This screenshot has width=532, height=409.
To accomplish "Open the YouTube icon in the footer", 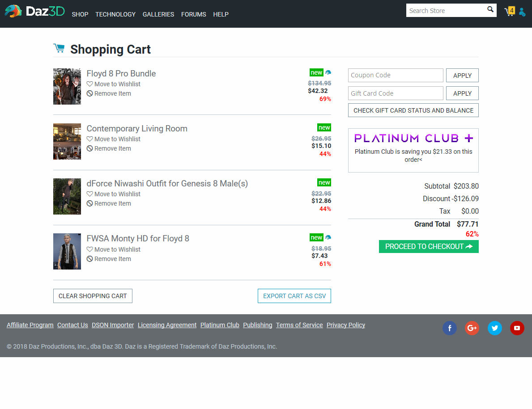I will pos(517,328).
